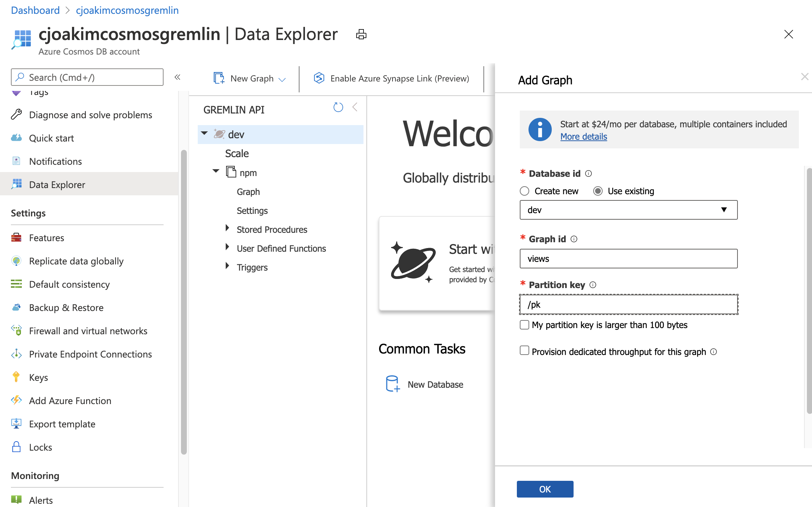Click the New Database cylinder icon
The image size is (812, 507).
(x=393, y=384)
